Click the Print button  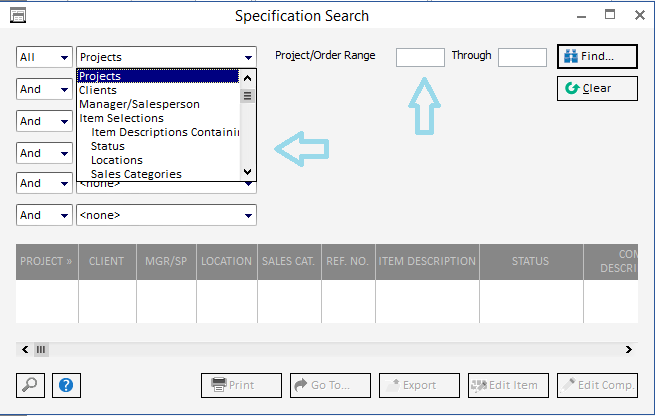[x=241, y=385]
